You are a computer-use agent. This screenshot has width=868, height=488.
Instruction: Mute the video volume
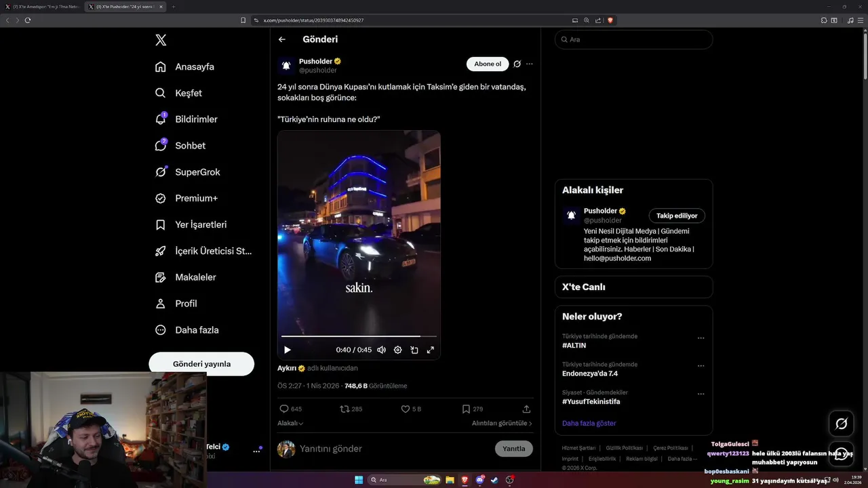(381, 350)
